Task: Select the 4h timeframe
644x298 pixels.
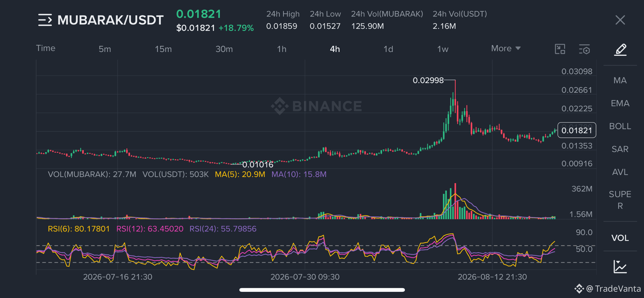Action: click(335, 49)
